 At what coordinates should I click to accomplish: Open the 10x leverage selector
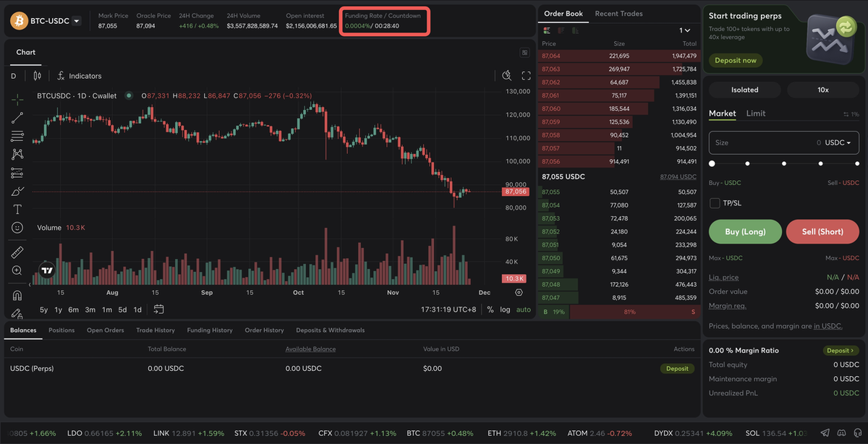[823, 90]
